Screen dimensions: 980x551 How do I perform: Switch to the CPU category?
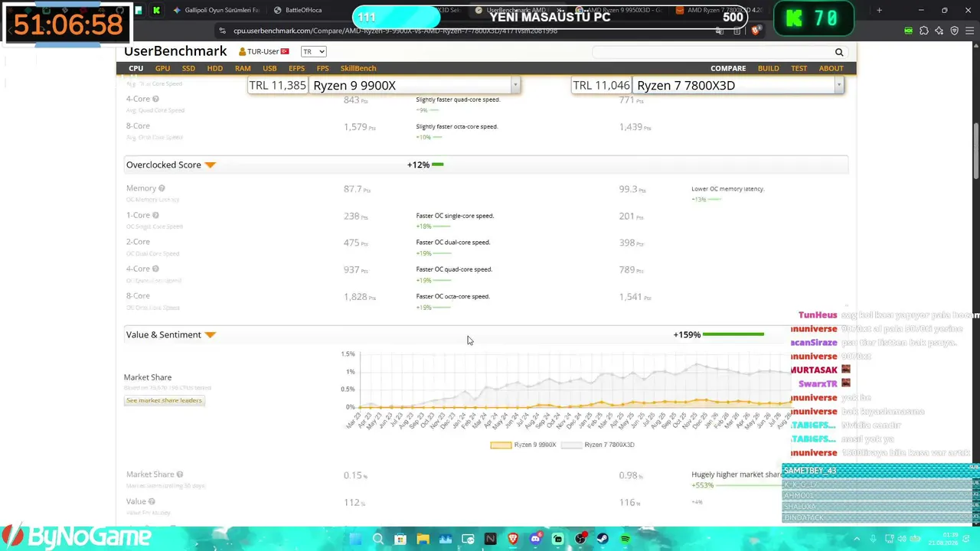pos(136,68)
